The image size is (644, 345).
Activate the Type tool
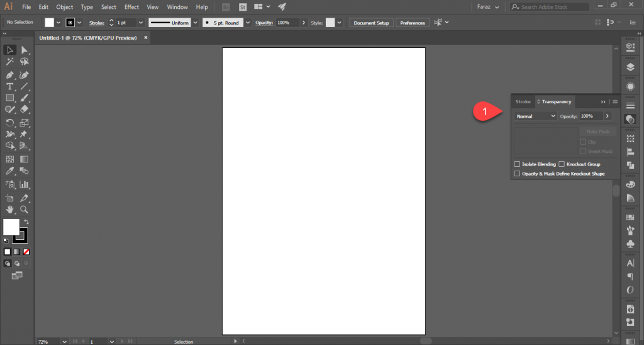tap(10, 86)
